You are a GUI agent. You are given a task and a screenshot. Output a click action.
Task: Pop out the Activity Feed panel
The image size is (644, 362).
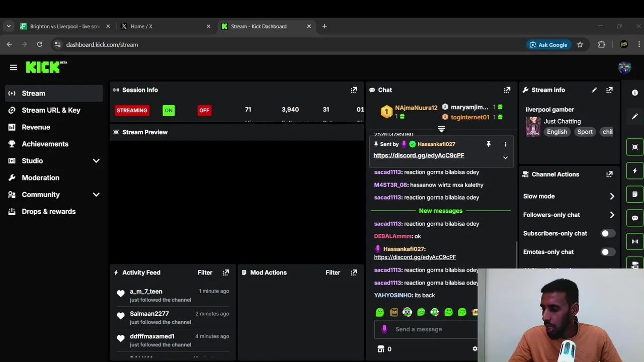[x=226, y=273]
